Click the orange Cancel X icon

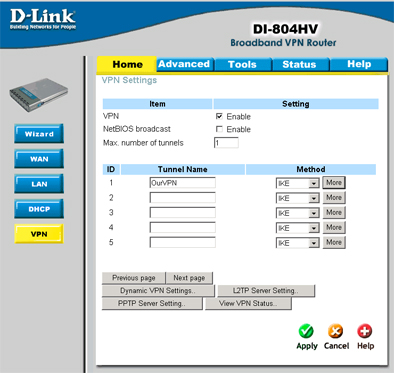click(335, 331)
